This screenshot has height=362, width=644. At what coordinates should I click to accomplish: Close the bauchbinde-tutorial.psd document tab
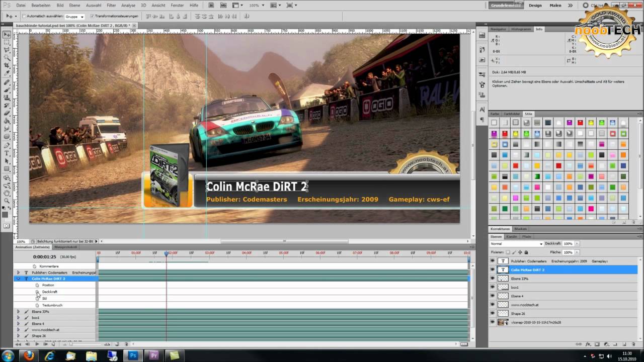pyautogui.click(x=134, y=25)
